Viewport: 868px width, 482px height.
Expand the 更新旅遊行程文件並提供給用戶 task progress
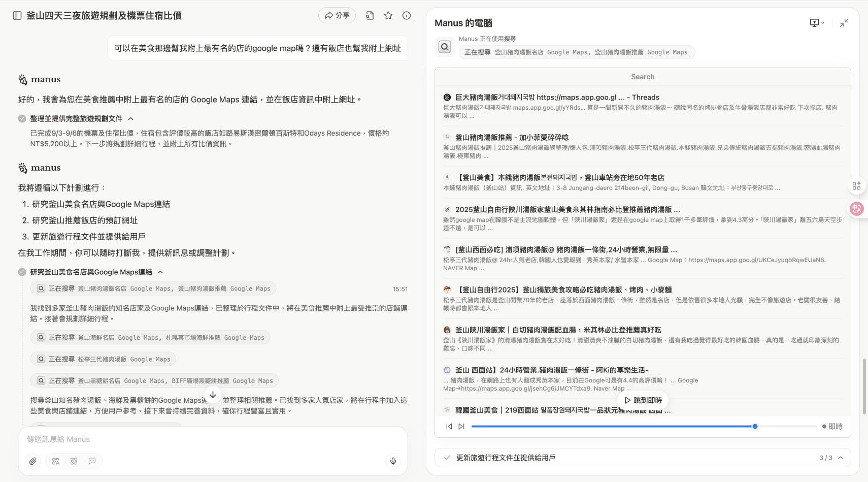pos(841,458)
